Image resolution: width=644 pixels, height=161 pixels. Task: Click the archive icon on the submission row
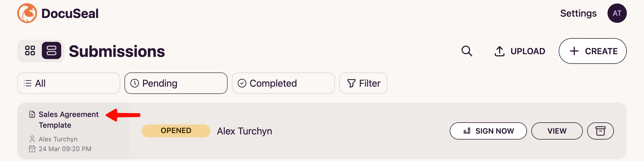tap(600, 131)
